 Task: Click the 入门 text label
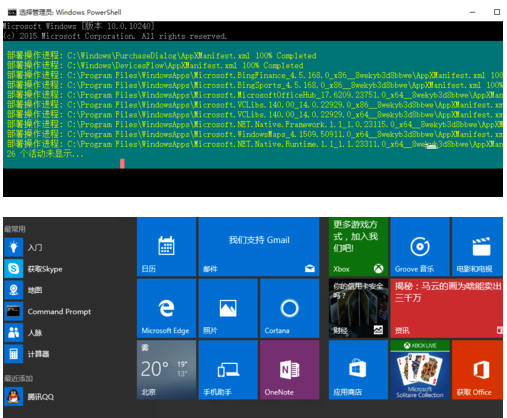coord(35,247)
